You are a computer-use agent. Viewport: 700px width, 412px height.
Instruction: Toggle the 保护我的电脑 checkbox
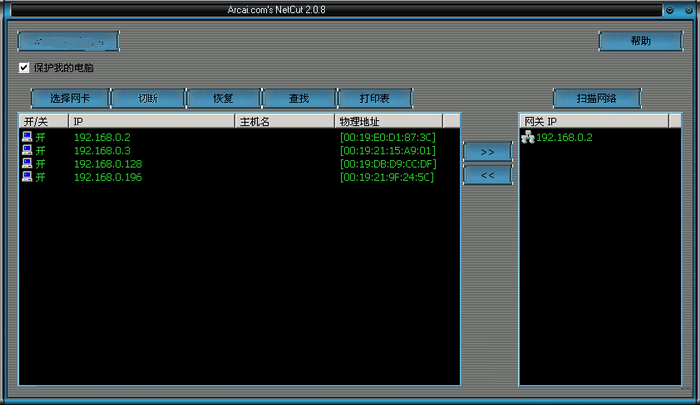tap(24, 68)
